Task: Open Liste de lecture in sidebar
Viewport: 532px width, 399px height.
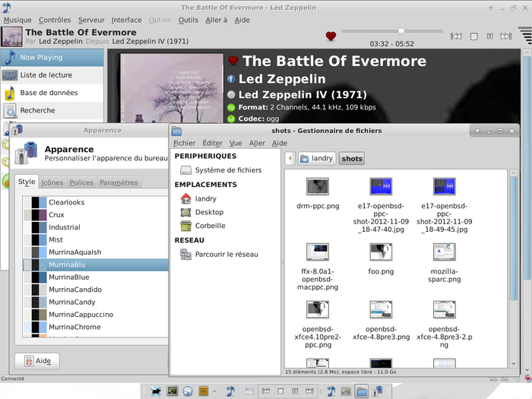Action: (48, 74)
